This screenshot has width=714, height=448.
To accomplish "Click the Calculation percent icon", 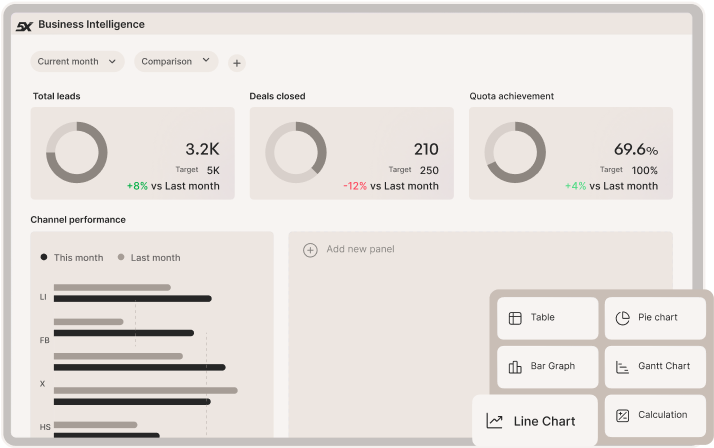I will 622,415.
